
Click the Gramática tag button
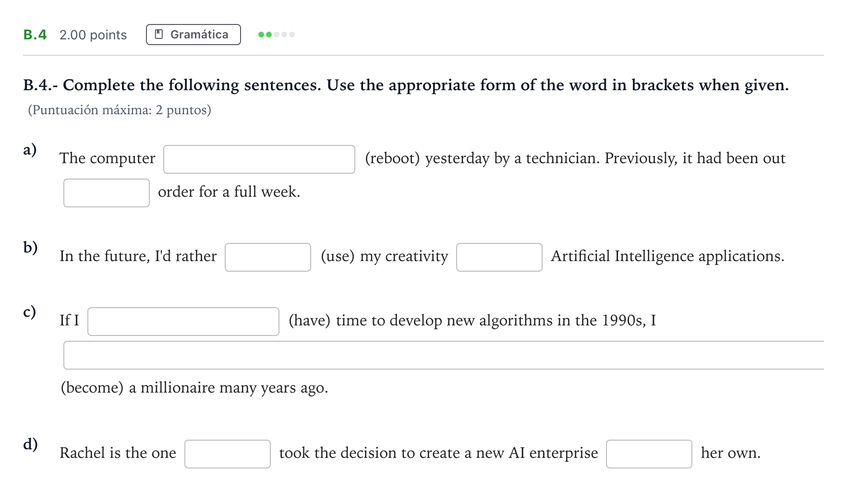click(x=193, y=35)
